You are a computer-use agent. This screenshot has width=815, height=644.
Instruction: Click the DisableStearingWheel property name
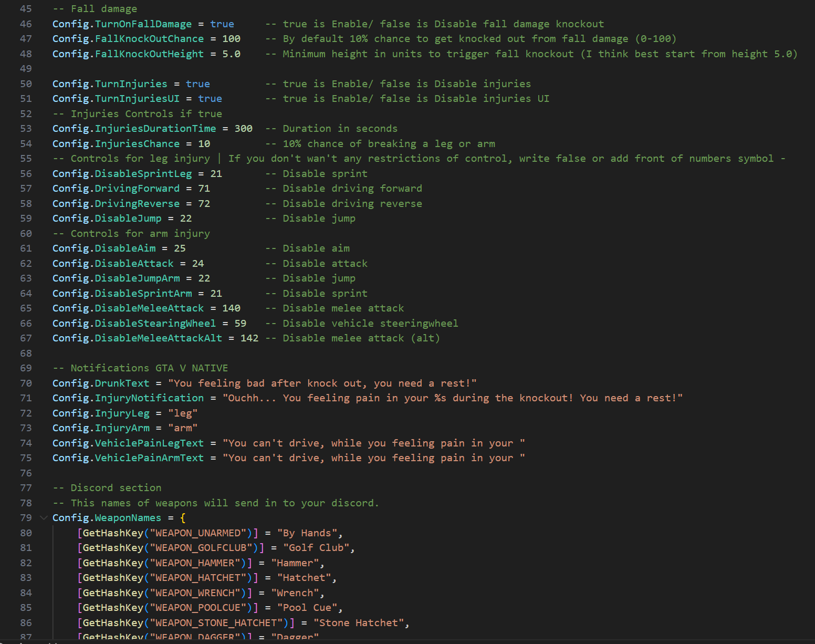pyautogui.click(x=155, y=324)
